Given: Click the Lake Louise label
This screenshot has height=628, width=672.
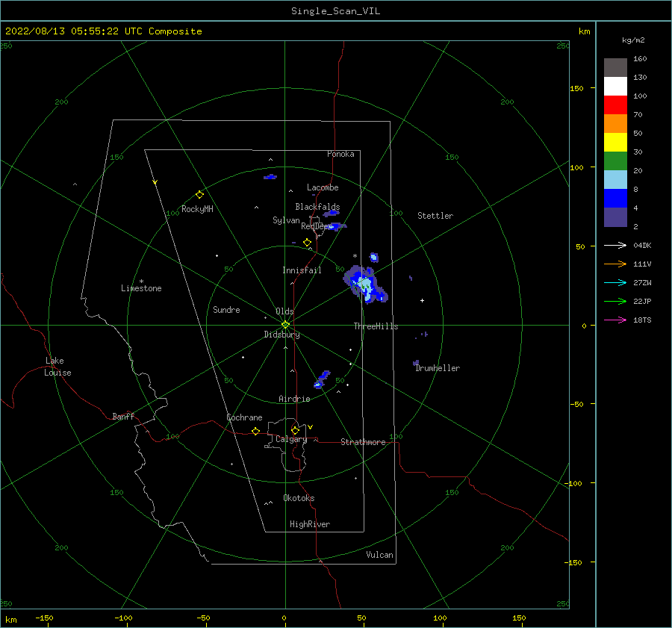Looking at the screenshot, I should 57,367.
